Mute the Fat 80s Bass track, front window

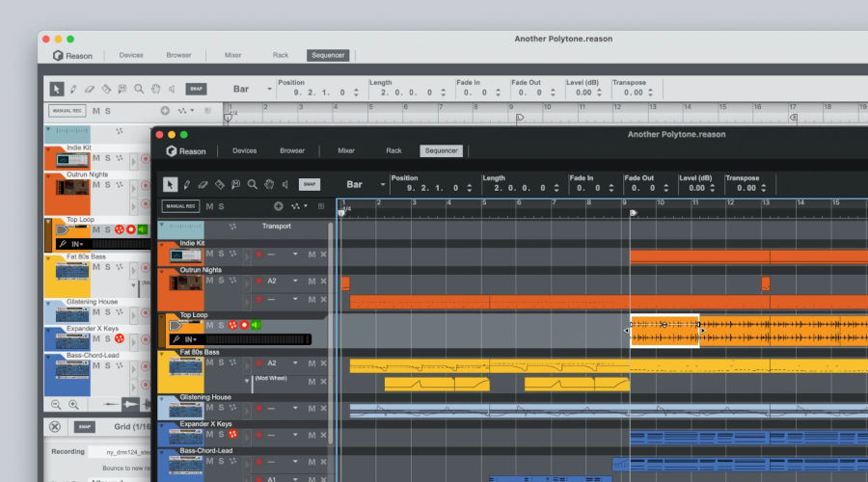click(x=209, y=362)
